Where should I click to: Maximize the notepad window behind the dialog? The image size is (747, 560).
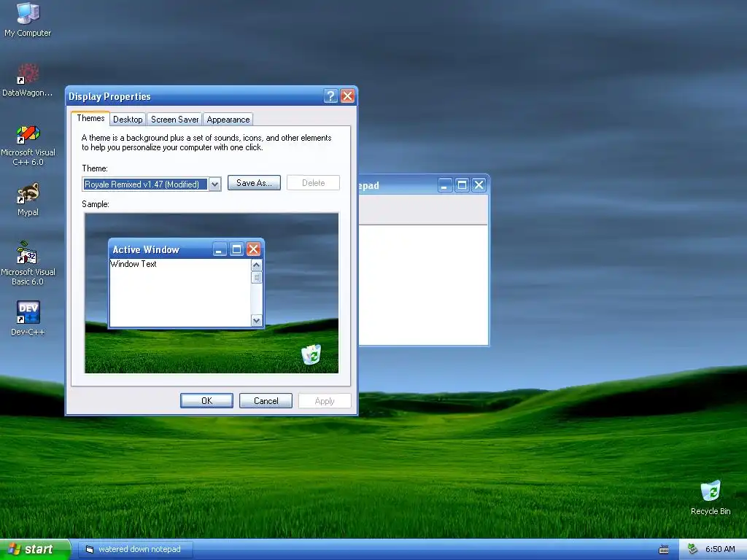point(462,184)
